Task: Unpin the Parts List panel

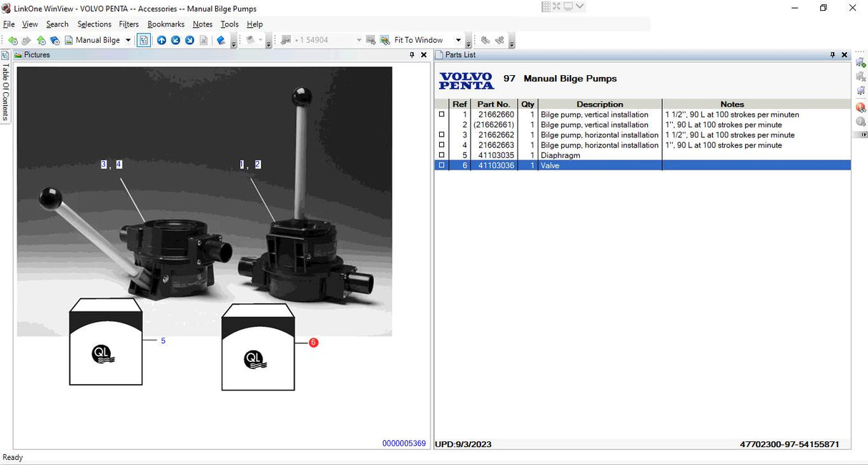Action: click(x=832, y=54)
